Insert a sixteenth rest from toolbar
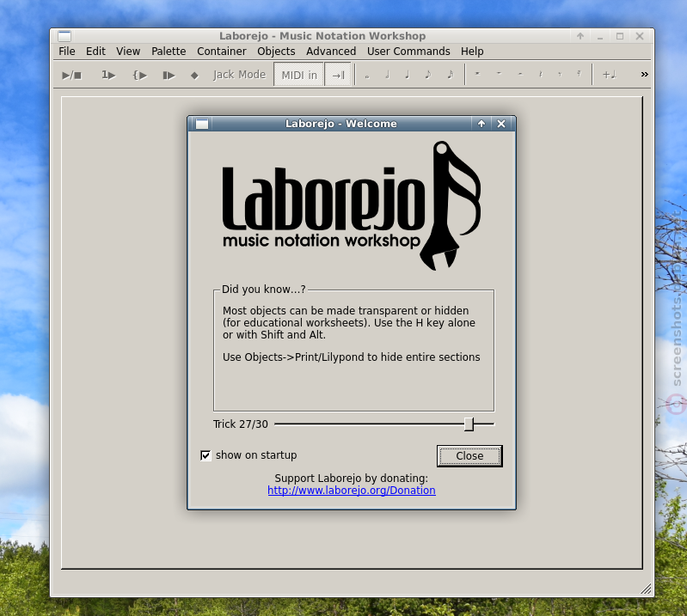The image size is (687, 616). tap(579, 75)
